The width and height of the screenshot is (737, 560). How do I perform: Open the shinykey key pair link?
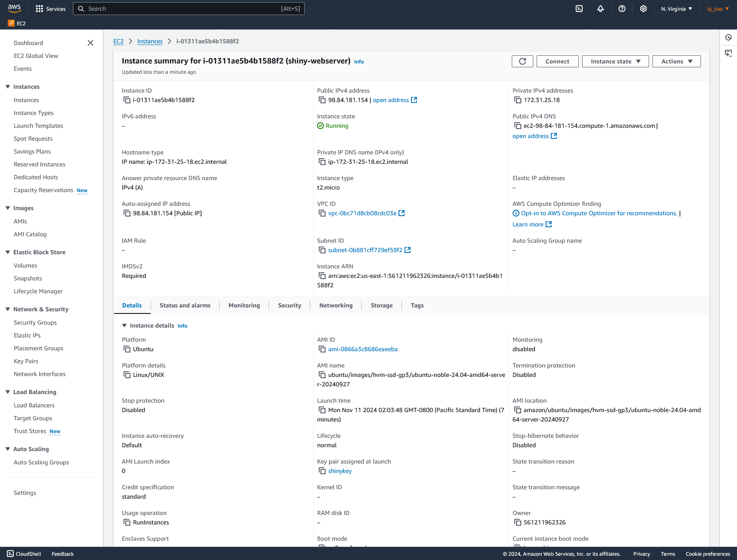point(339,470)
